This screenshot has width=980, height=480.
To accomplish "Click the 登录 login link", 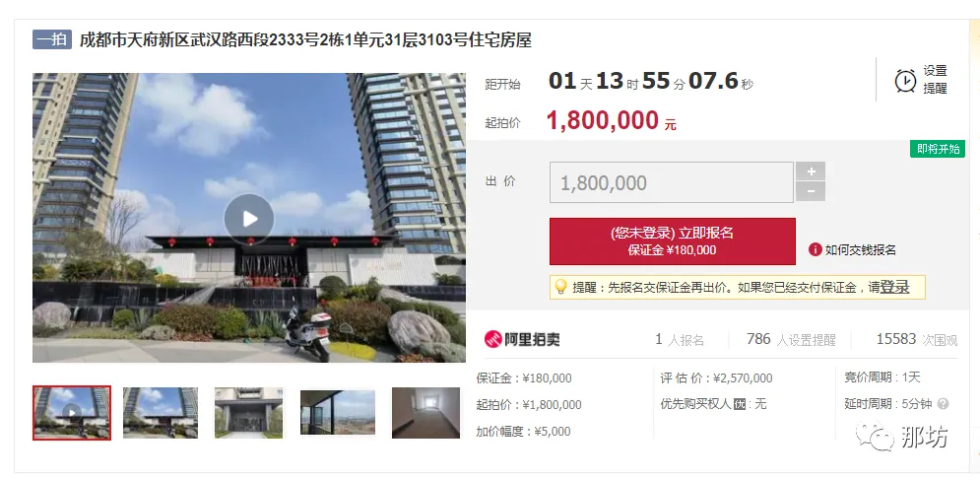I will (x=894, y=287).
